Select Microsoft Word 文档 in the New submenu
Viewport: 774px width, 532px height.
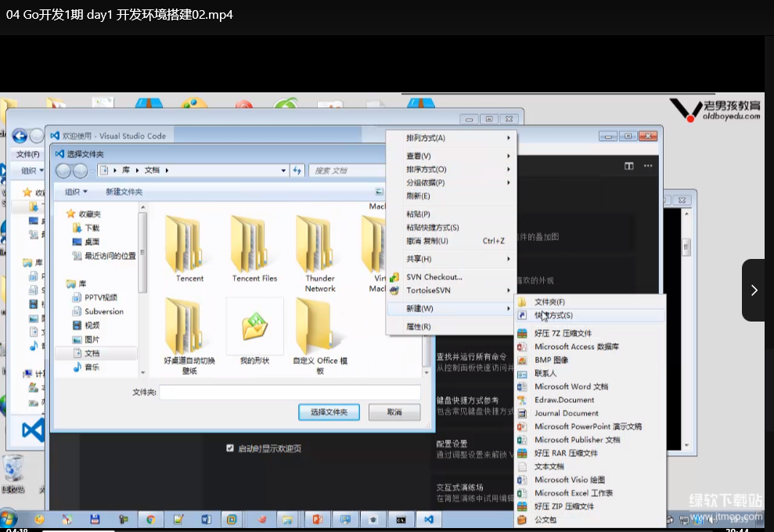click(571, 386)
